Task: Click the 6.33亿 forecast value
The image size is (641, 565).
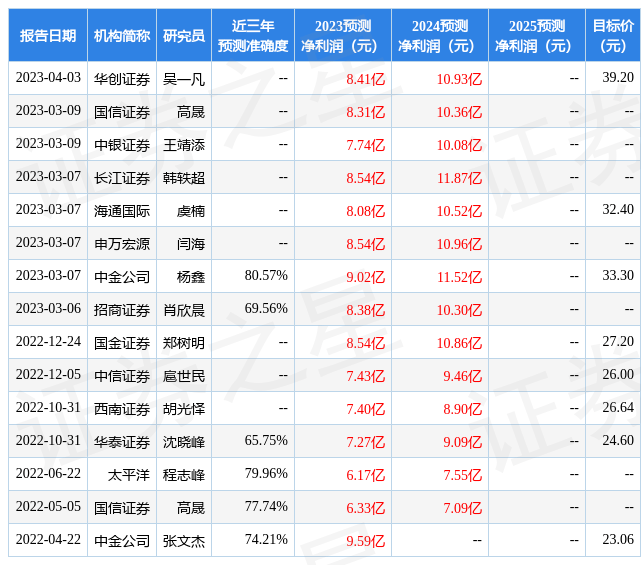Action: [x=365, y=508]
